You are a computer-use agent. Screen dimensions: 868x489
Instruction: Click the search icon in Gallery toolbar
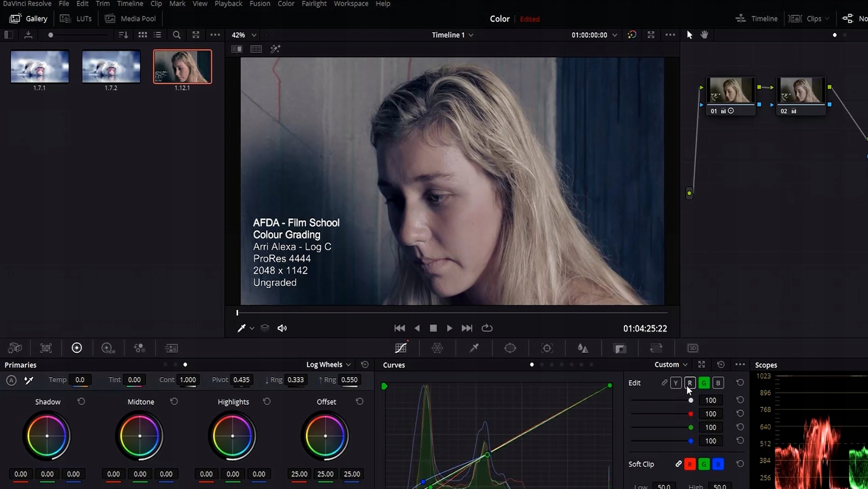(x=177, y=35)
